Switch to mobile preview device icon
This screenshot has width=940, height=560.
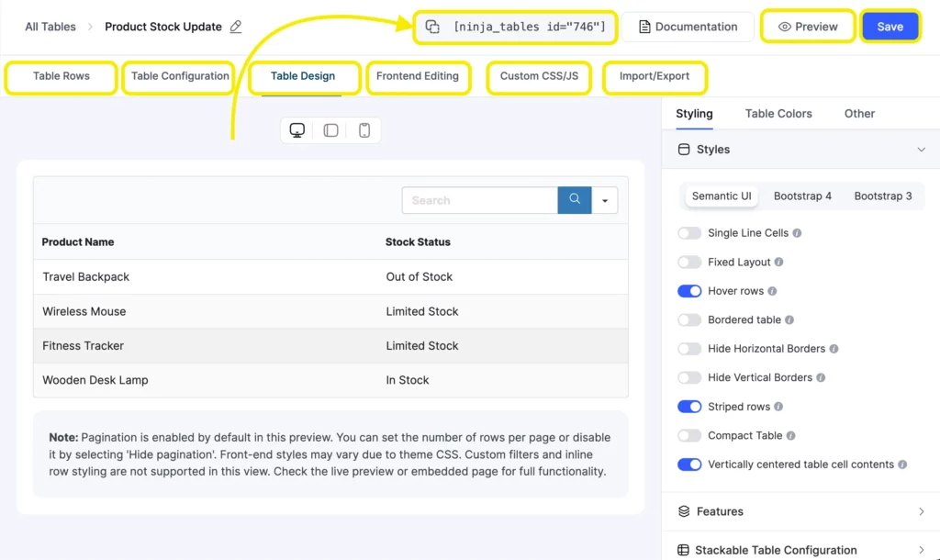tap(364, 130)
